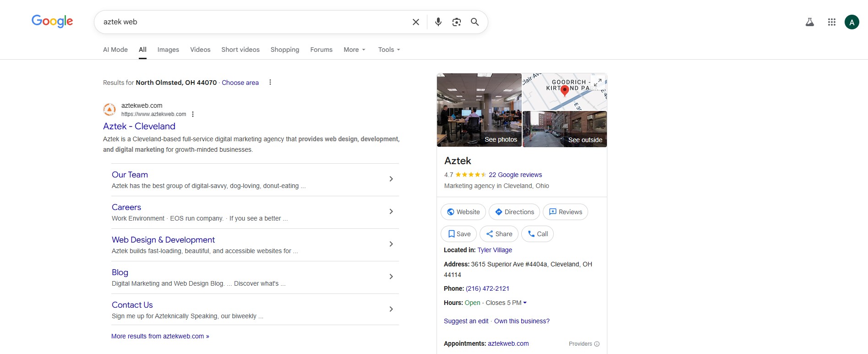The height and width of the screenshot is (354, 868).
Task: Open the Aztek - Cleveland result link
Action: point(139,126)
